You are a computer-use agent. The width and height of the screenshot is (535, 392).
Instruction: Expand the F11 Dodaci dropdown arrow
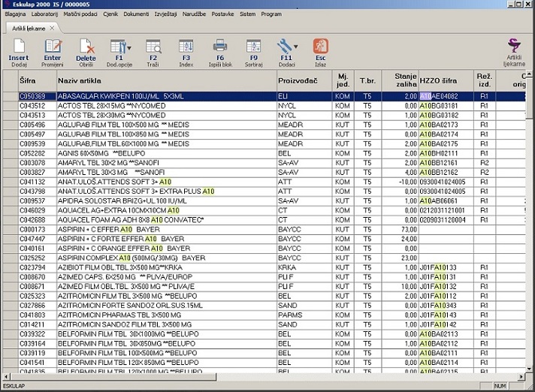(295, 47)
